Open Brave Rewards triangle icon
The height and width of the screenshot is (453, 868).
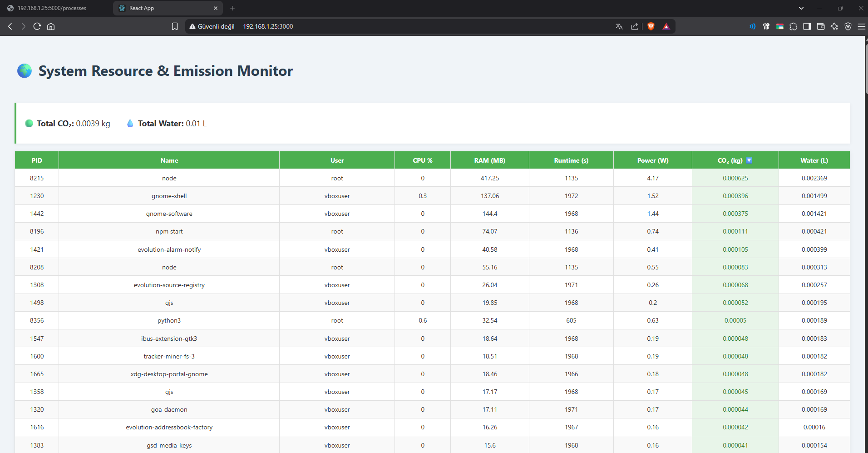[666, 26]
